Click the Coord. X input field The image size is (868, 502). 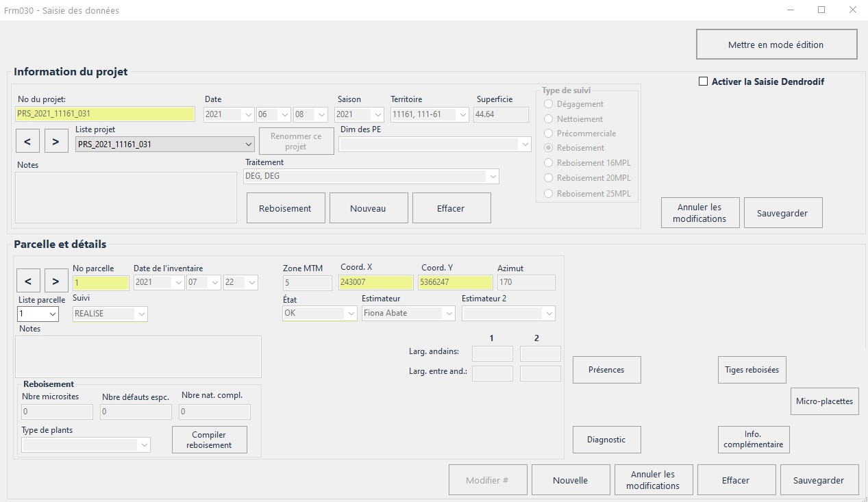click(375, 283)
